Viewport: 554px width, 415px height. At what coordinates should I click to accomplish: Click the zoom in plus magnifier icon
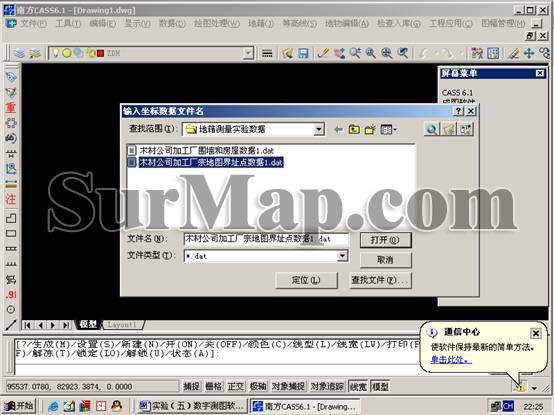click(387, 53)
